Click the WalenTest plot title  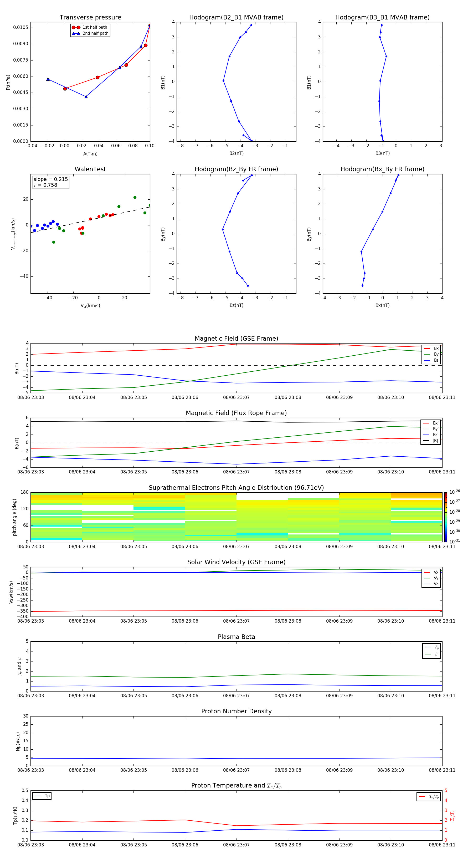point(90,169)
